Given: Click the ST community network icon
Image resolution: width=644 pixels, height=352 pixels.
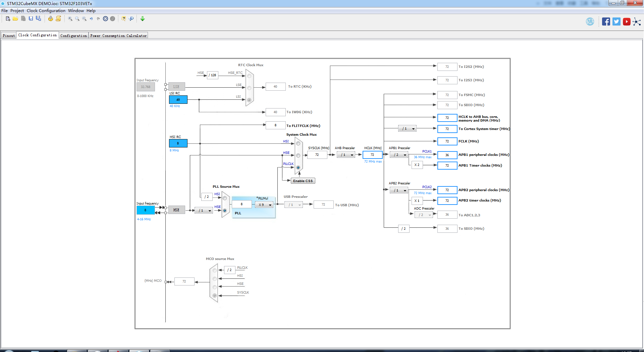Looking at the screenshot, I should (637, 22).
